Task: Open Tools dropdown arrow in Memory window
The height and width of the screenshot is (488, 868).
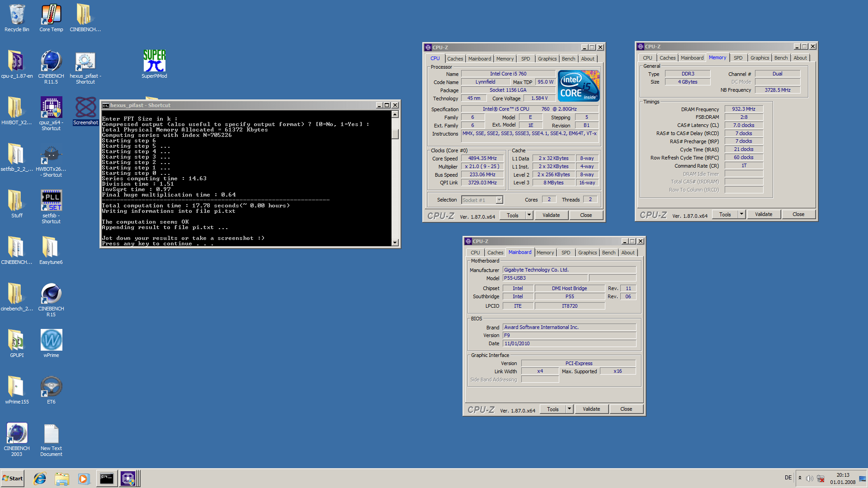Action: tap(741, 214)
